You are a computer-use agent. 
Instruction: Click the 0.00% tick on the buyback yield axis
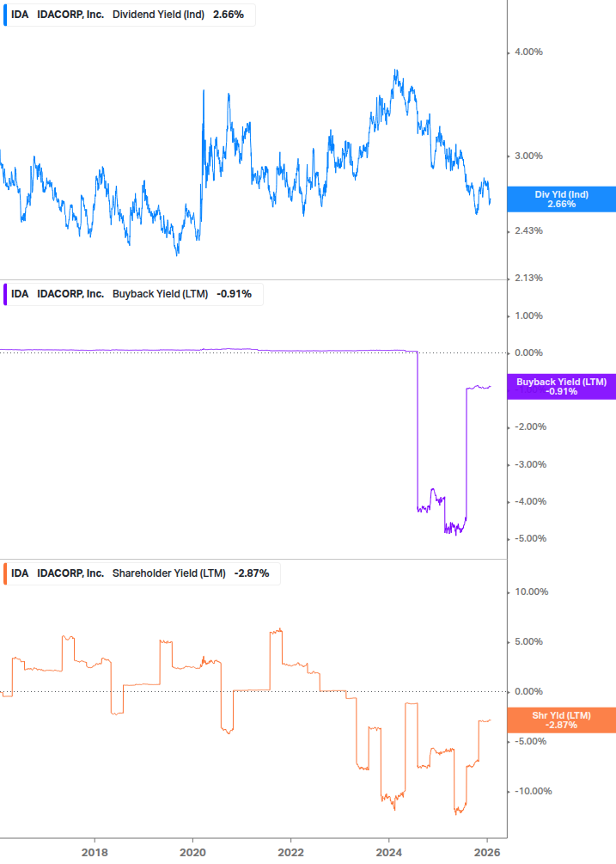(528, 353)
